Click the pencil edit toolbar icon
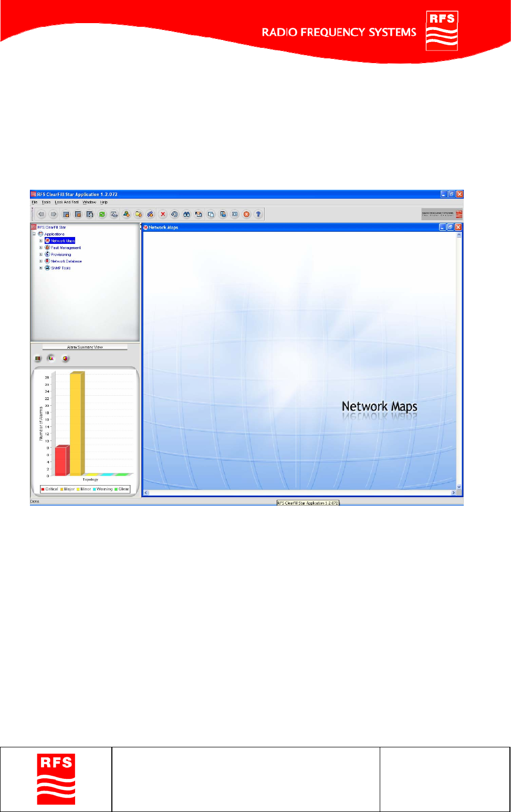511x812 pixels. coord(150,214)
